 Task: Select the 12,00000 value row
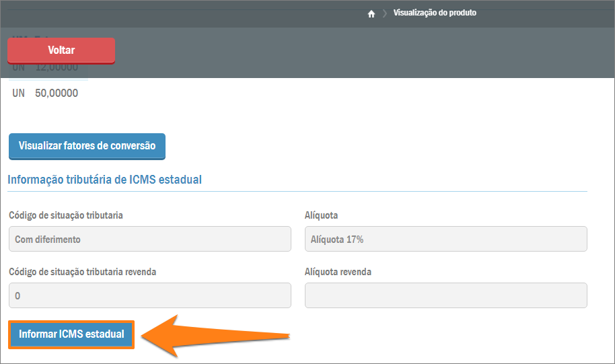(x=57, y=68)
